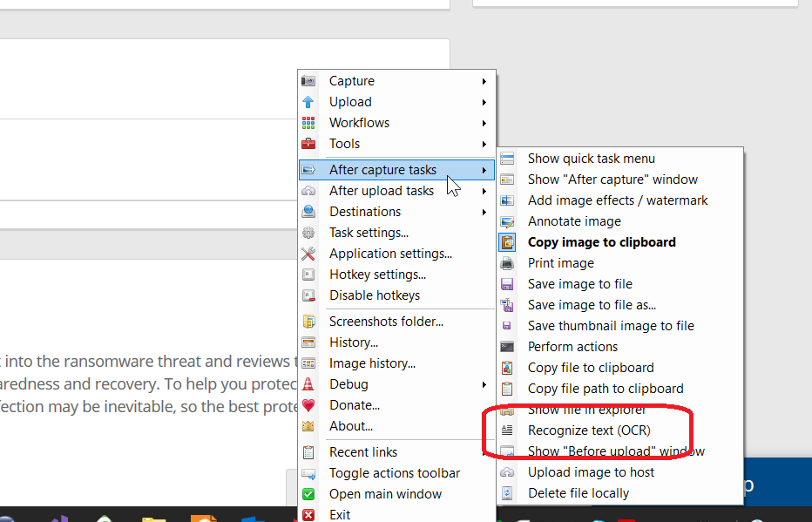Click the icon beside Add image effects / watermark

[x=507, y=200]
